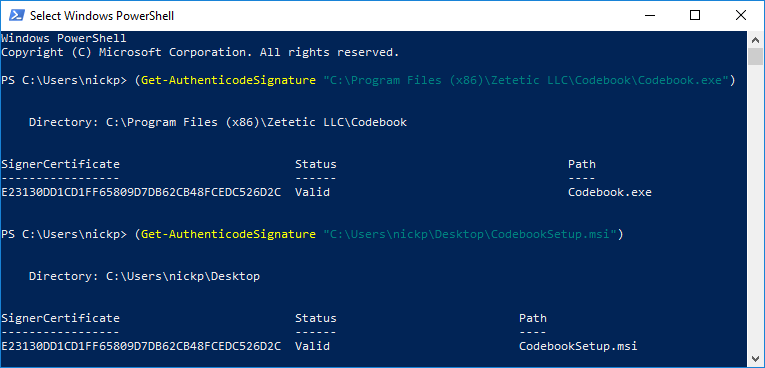Click the Codebook.exe entry under Path
Screen dimensions: 765x368
610,192
